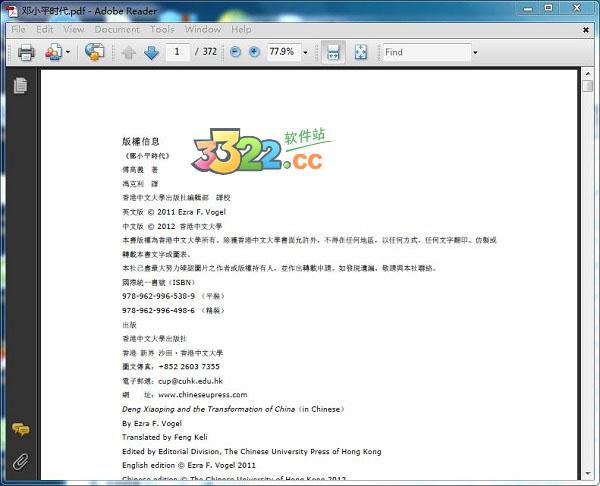The image size is (600, 486).
Task: Click the zoom out minus button
Action: pyautogui.click(x=235, y=52)
